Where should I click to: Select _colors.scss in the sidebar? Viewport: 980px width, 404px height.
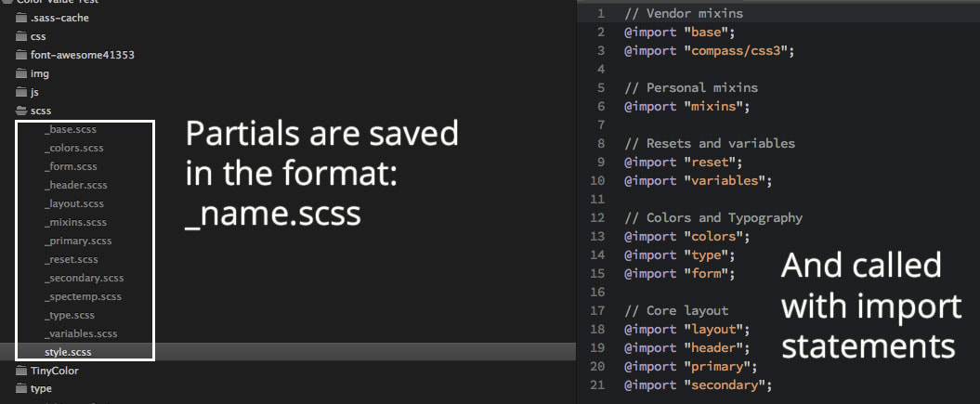pyautogui.click(x=73, y=148)
